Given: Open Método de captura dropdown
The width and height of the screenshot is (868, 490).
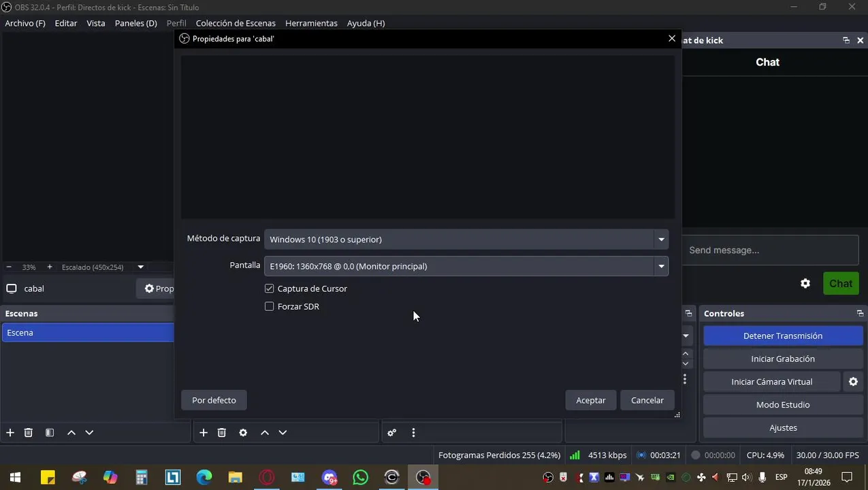Looking at the screenshot, I should click(466, 240).
